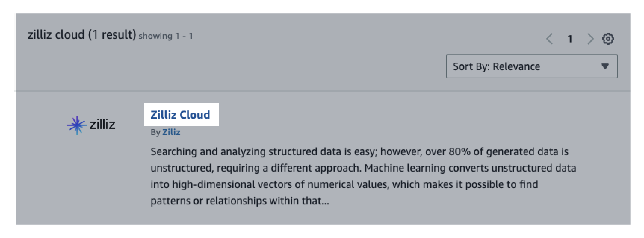Image resolution: width=644 pixels, height=238 pixels.
Task: Click the truncated 'patterns or relationships within that…' line
Action: tap(240, 201)
